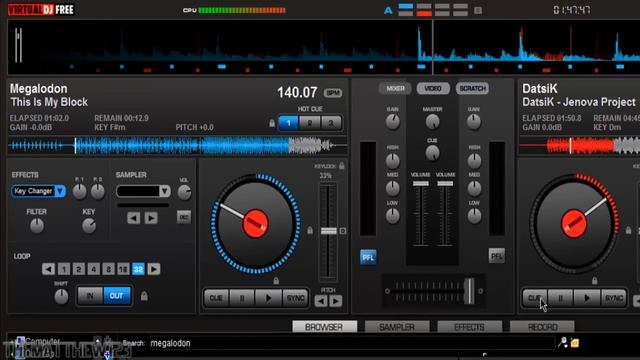Click the mixer CUE knob
The width and height of the screenshot is (640, 360).
tap(432, 153)
